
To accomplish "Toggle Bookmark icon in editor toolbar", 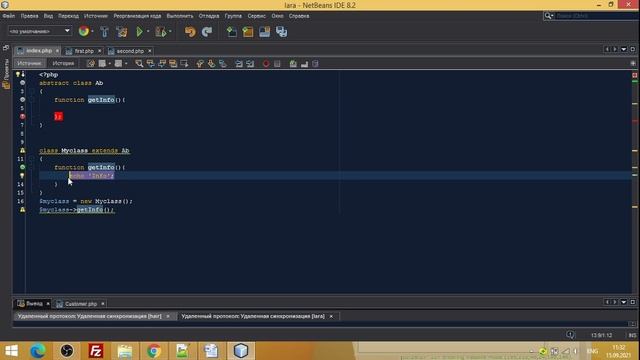I will point(222,64).
